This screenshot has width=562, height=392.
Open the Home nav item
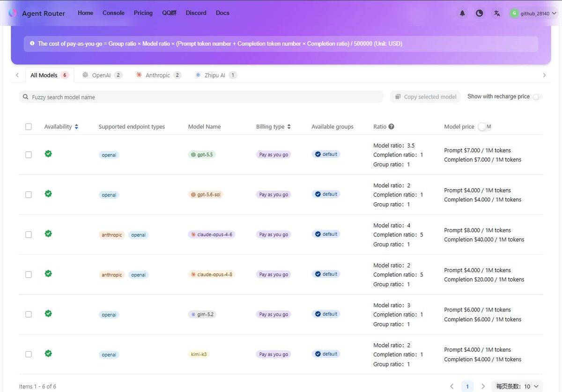click(x=85, y=13)
